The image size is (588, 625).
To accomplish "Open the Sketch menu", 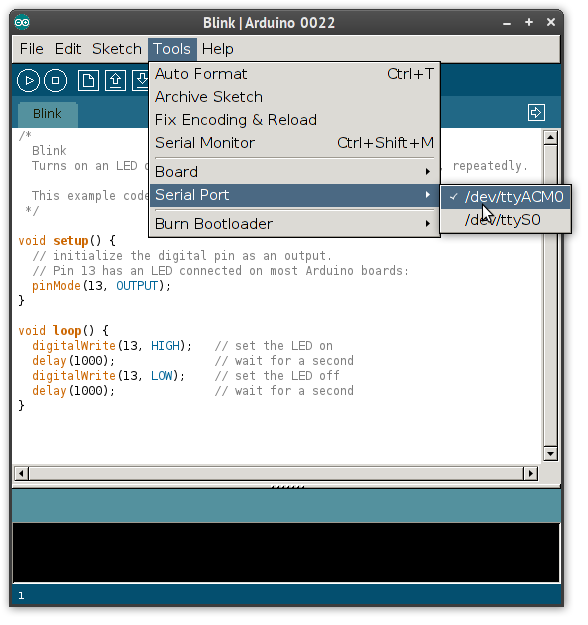I will (x=117, y=49).
